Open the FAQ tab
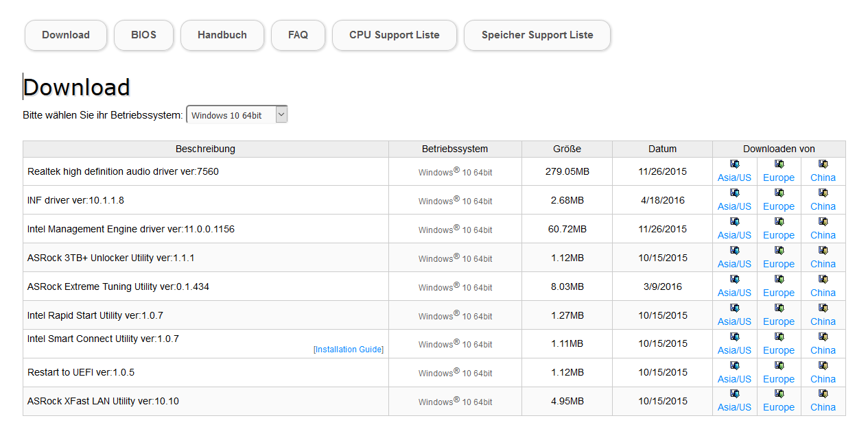Viewport: 868px width, 427px height. 298,35
